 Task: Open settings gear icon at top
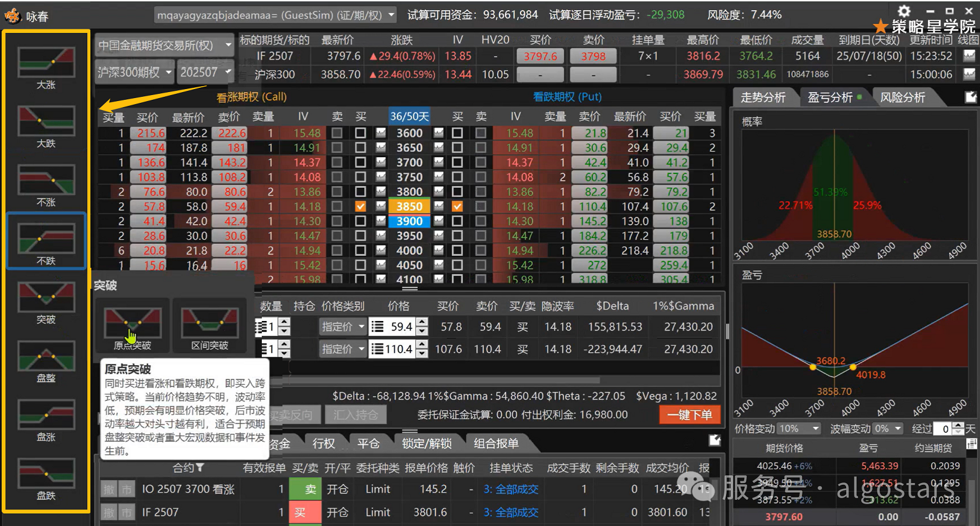(x=904, y=11)
